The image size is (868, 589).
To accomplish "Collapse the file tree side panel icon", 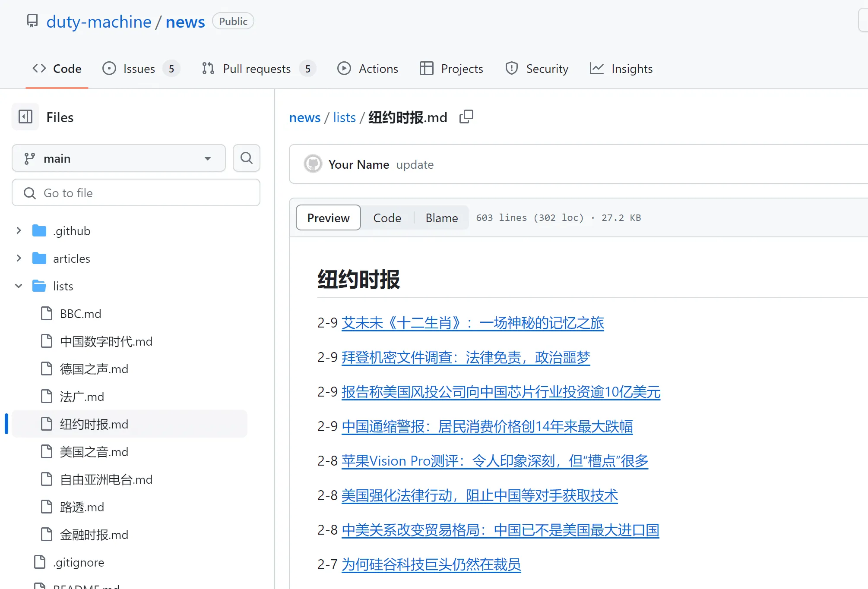I will coord(25,117).
